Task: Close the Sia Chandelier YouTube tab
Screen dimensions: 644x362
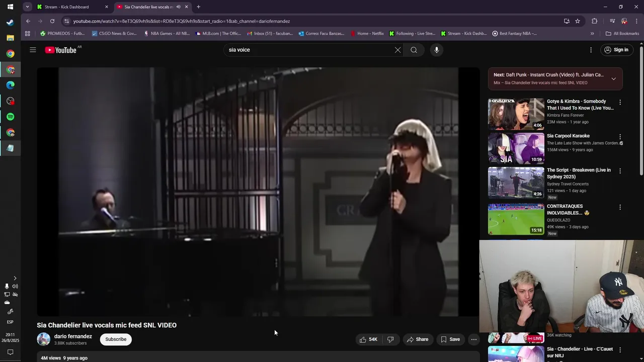Action: click(x=187, y=7)
